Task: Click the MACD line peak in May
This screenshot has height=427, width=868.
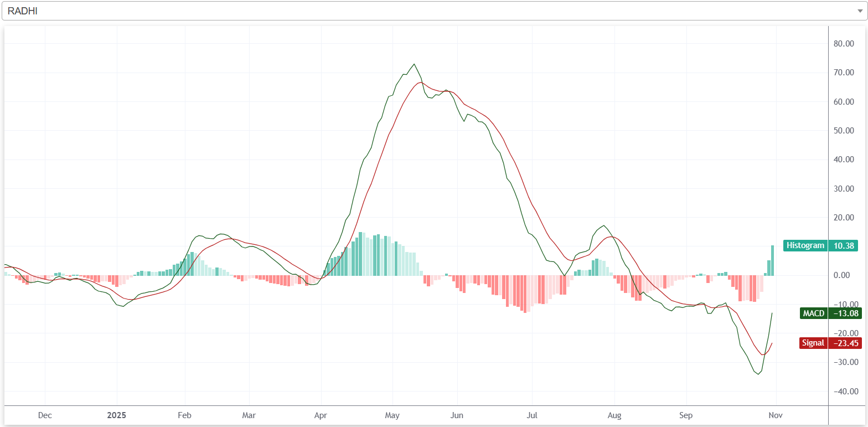Action: click(414, 64)
